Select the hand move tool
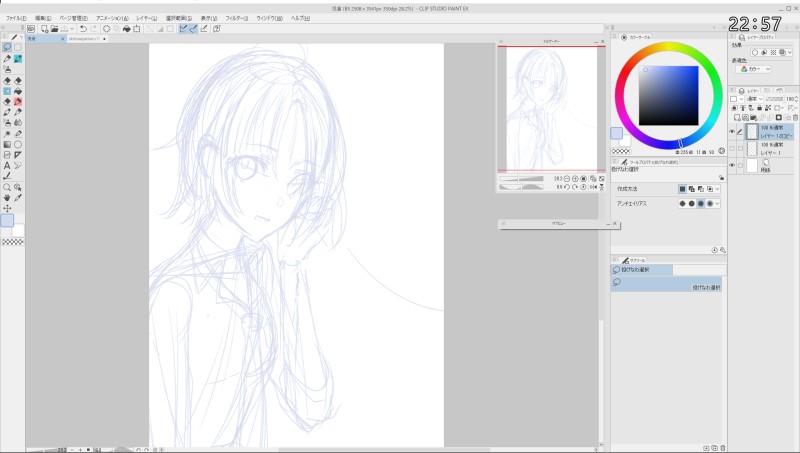Image resolution: width=800 pixels, height=453 pixels. pyautogui.click(x=7, y=198)
